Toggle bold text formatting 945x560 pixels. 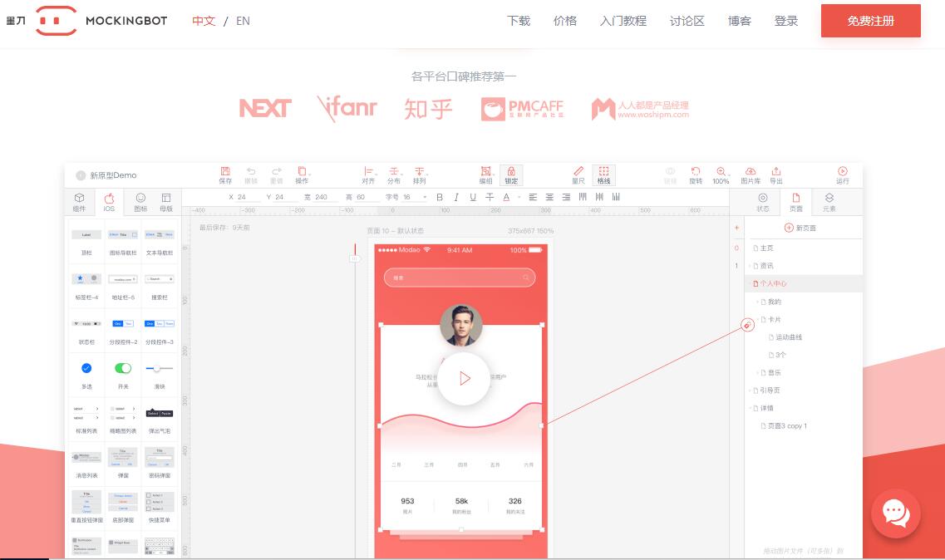[439, 197]
